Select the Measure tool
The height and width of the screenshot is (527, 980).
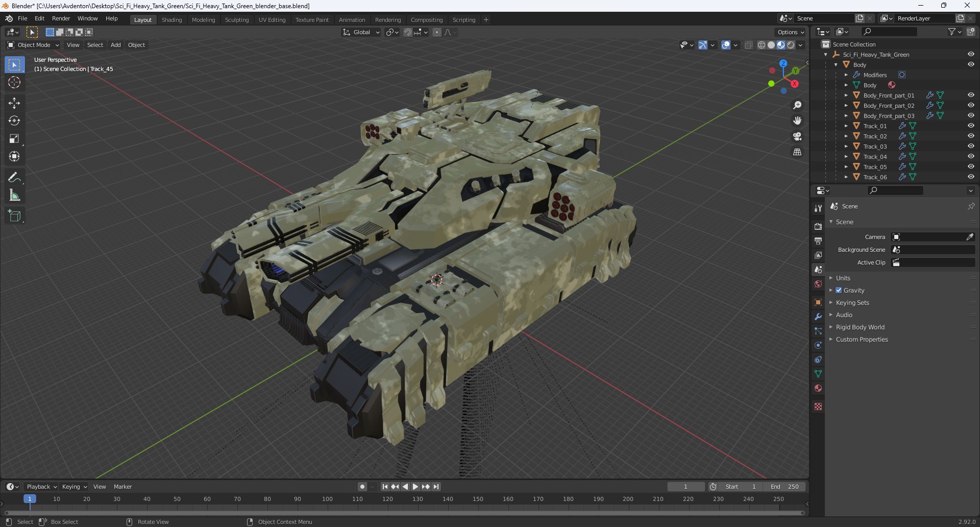[x=14, y=195]
